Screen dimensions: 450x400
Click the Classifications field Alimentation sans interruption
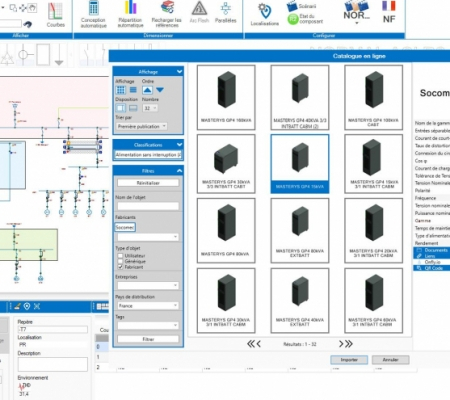coord(148,155)
